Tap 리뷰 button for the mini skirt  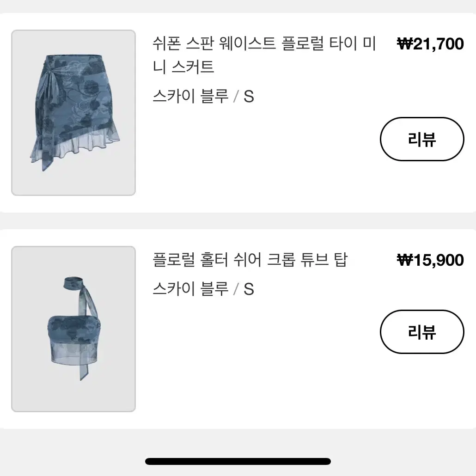coord(422,139)
